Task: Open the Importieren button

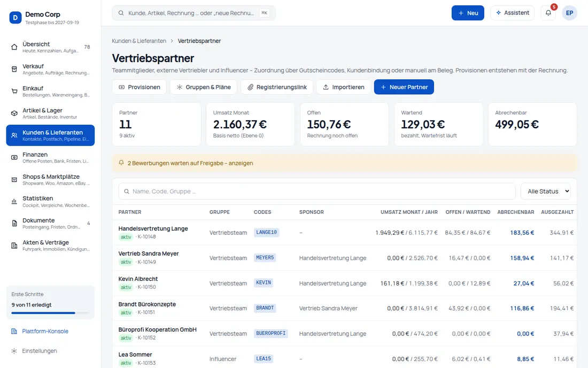Action: click(344, 87)
